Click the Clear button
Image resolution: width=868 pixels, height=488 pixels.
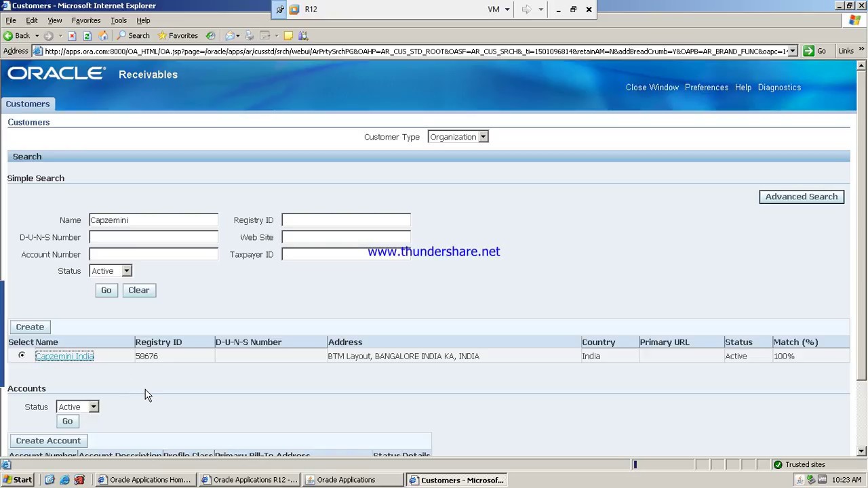(139, 290)
